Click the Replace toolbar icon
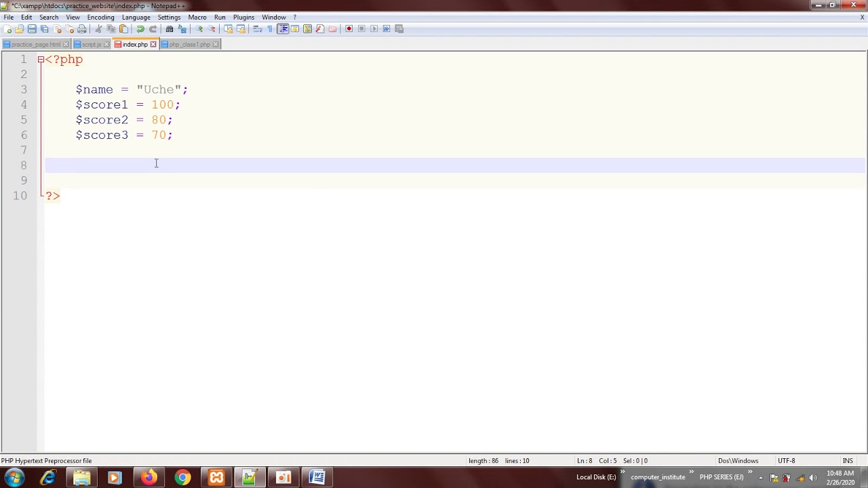 pyautogui.click(x=182, y=28)
